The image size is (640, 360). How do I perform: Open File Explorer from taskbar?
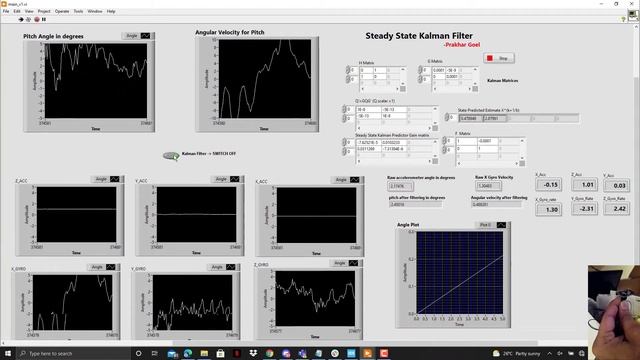tap(204, 353)
